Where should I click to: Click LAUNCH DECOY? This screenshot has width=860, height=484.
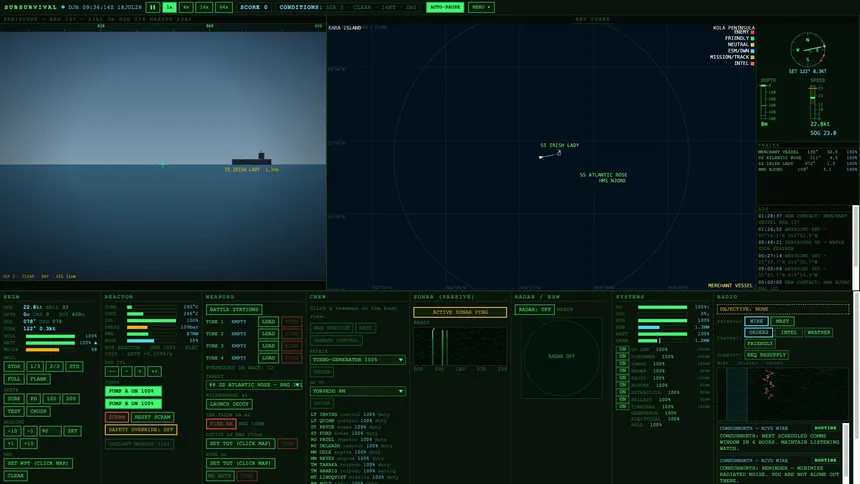coord(229,404)
